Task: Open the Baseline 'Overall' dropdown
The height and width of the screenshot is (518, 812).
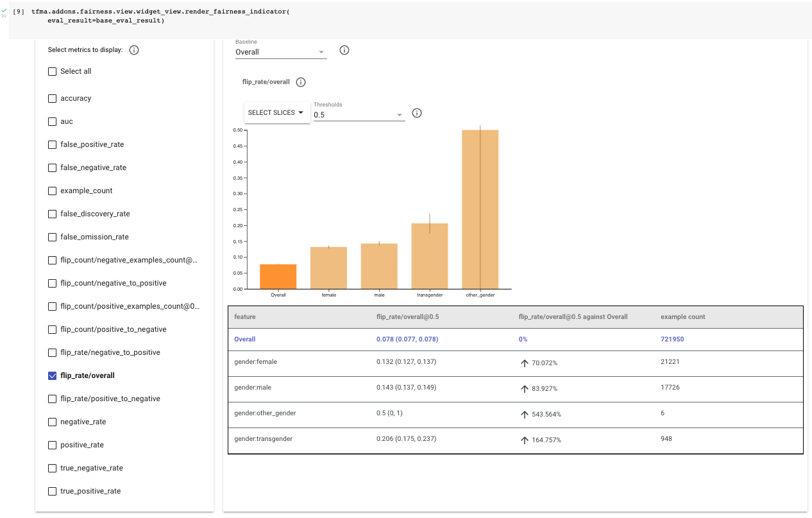Action: (x=280, y=52)
